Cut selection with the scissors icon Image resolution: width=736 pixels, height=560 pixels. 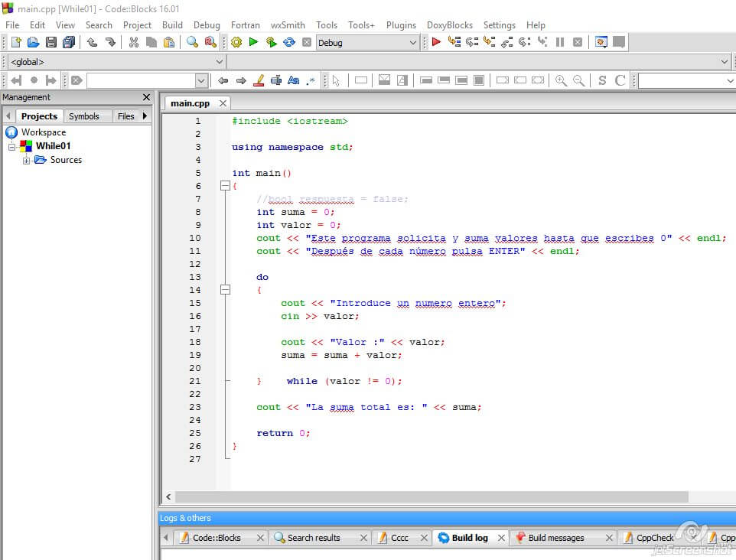pos(134,42)
